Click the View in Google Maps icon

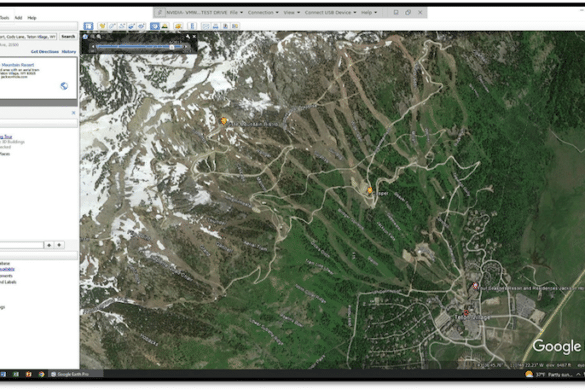coord(235,26)
